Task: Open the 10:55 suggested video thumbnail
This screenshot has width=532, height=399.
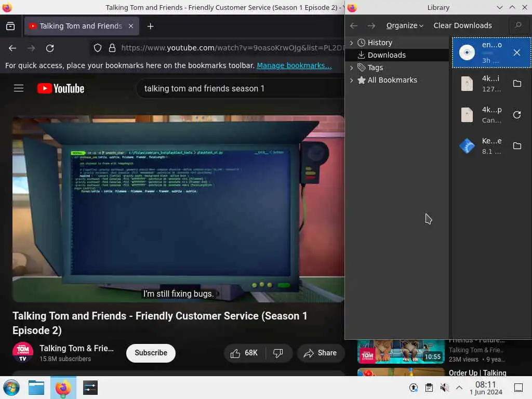Action: (401, 352)
